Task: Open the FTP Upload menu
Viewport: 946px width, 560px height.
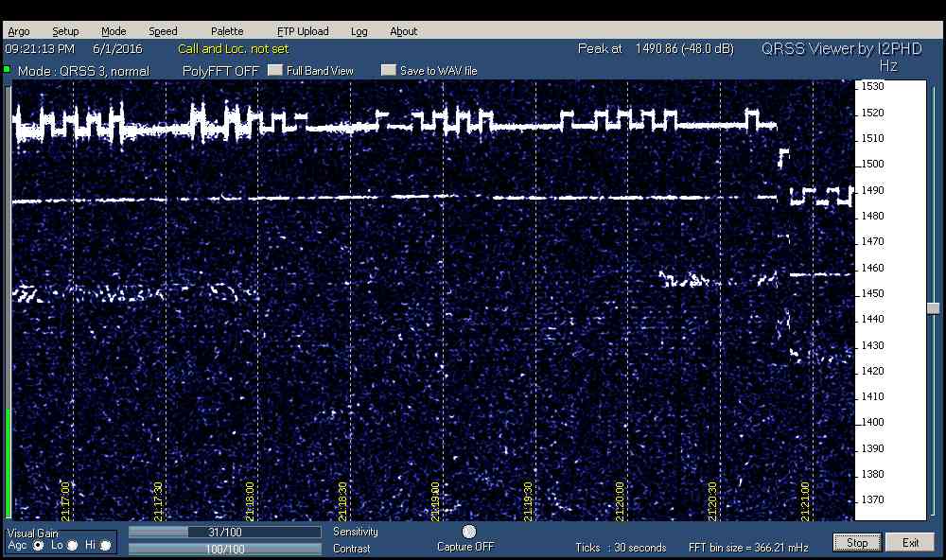Action: (x=303, y=31)
